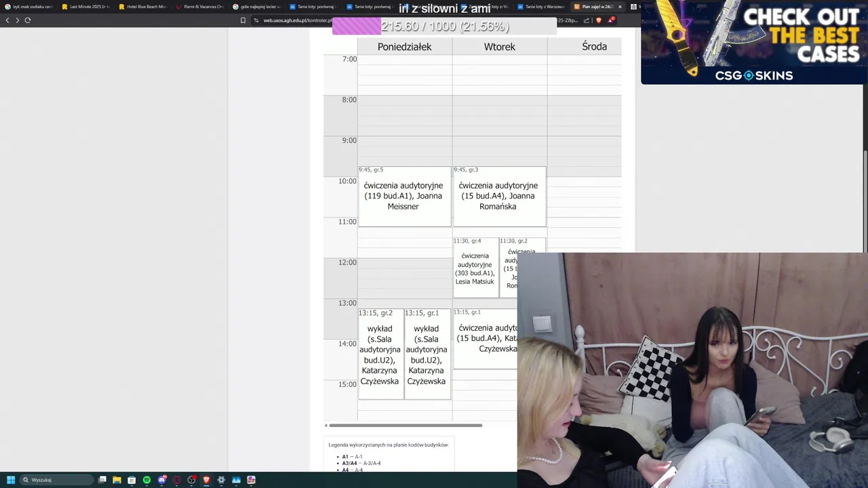Open the Windows Start menu
This screenshot has width=868, height=488.
pos(11,480)
